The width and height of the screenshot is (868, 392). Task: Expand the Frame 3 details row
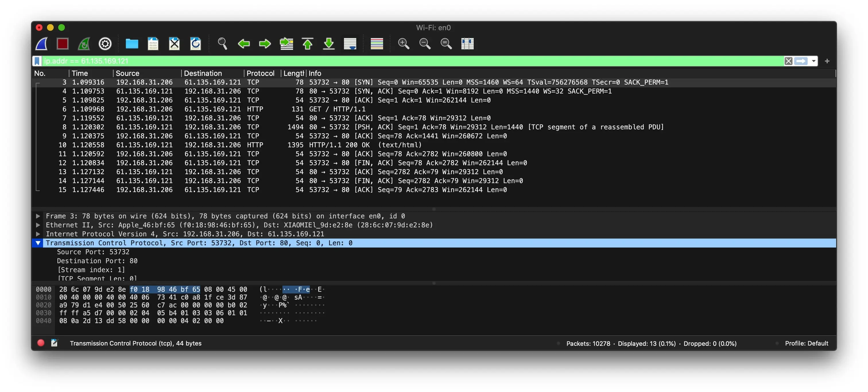[38, 216]
